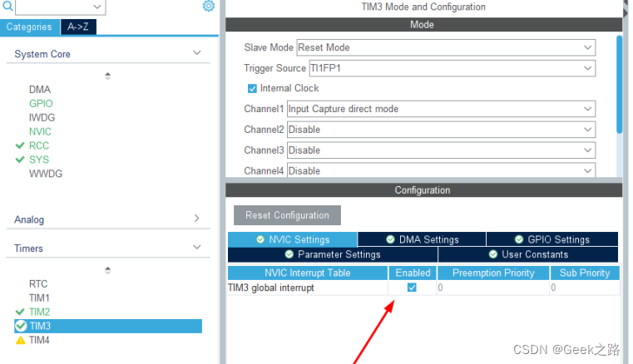Click the Enabled column header

point(413,273)
